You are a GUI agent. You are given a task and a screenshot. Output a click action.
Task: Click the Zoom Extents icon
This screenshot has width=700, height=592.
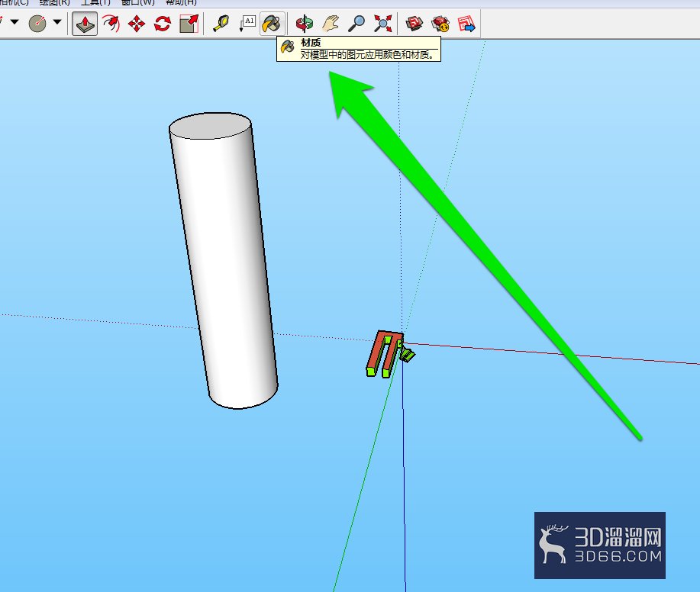[382, 24]
